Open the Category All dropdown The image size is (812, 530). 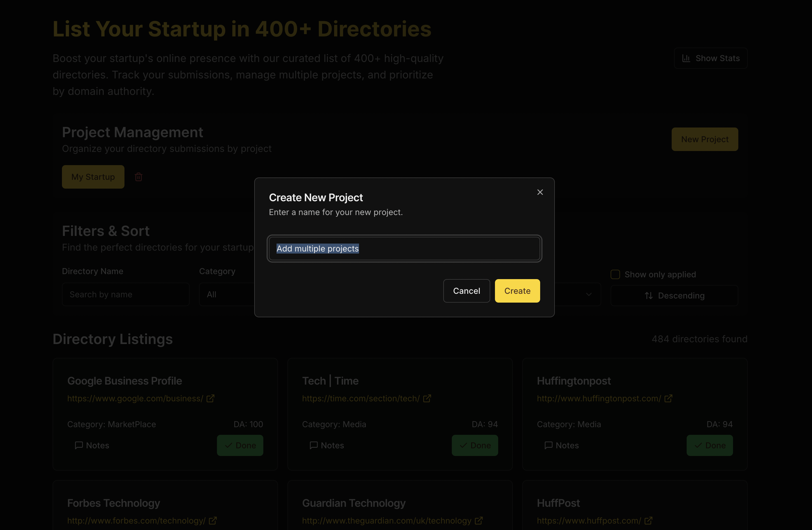(227, 294)
